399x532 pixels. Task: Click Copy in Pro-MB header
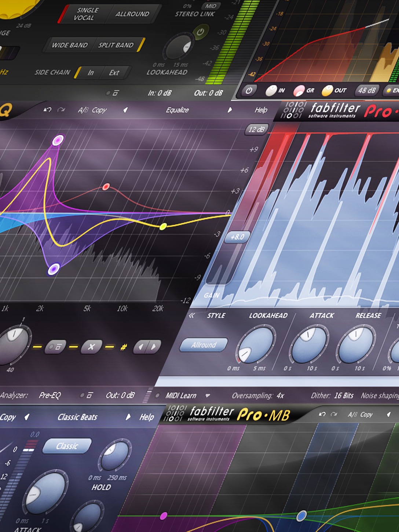(366, 415)
